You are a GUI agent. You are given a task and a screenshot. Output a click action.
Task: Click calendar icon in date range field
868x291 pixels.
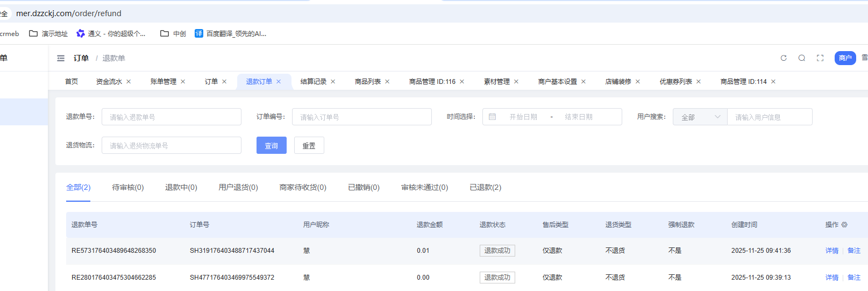tap(492, 117)
